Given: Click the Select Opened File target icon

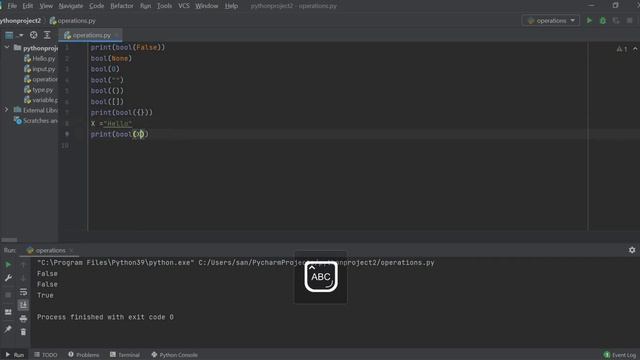Looking at the screenshot, I should tap(33, 36).
